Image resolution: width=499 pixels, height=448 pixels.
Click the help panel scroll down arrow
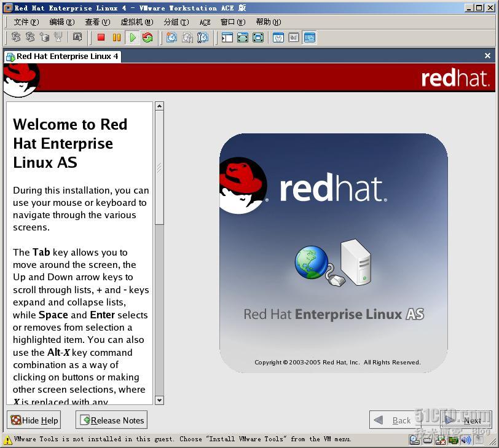(159, 400)
